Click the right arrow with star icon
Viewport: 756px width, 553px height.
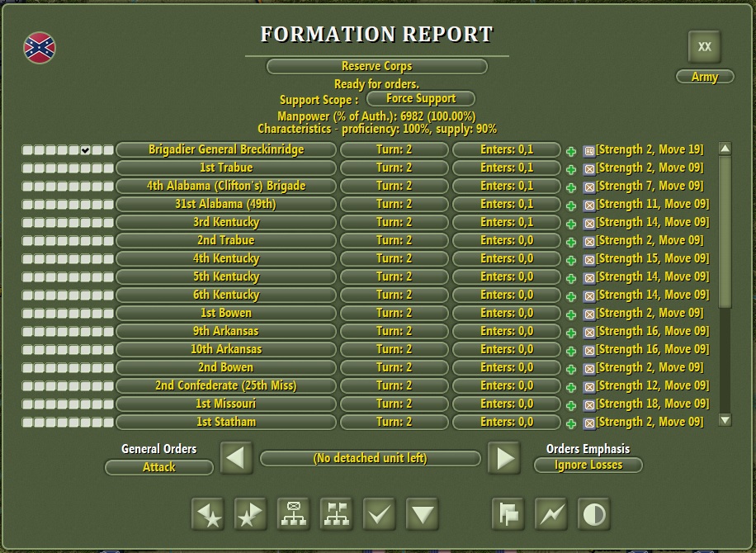251,514
